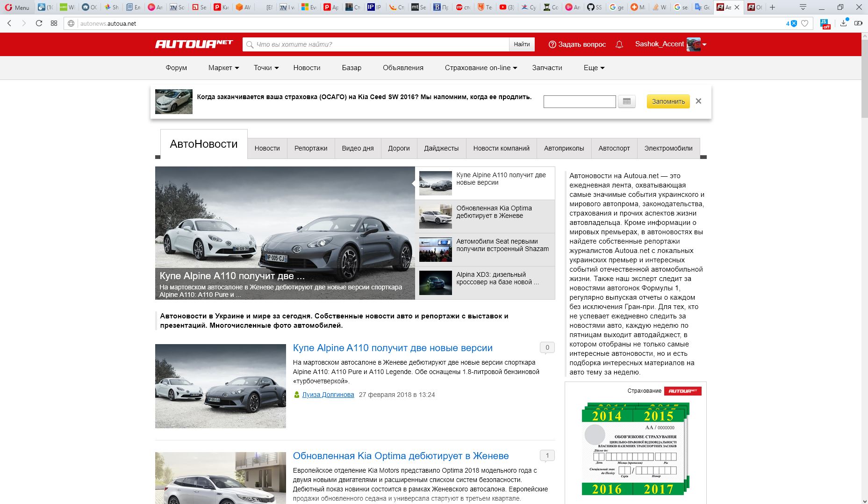Image resolution: width=868 pixels, height=504 pixels.
Task: Toggle the JS off extension
Action: [825, 24]
